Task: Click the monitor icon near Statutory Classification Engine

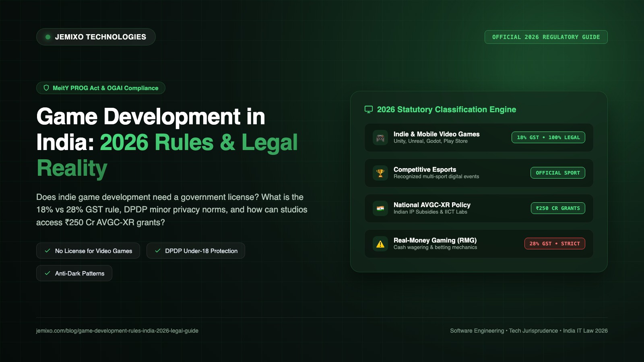Action: [x=369, y=109]
